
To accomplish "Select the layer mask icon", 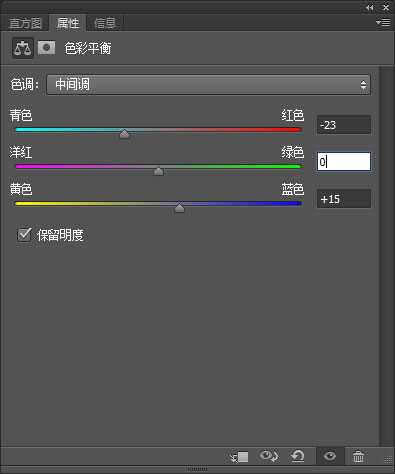I will [x=46, y=48].
